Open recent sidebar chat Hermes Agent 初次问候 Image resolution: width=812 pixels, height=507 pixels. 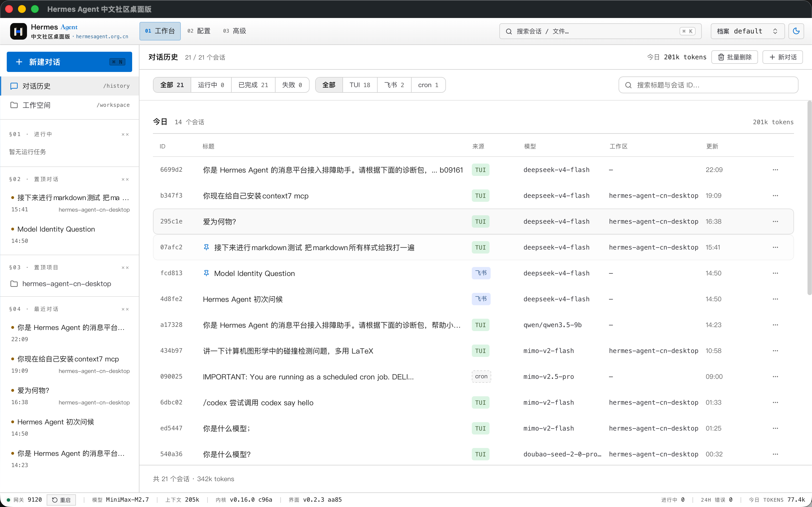[x=69, y=427]
